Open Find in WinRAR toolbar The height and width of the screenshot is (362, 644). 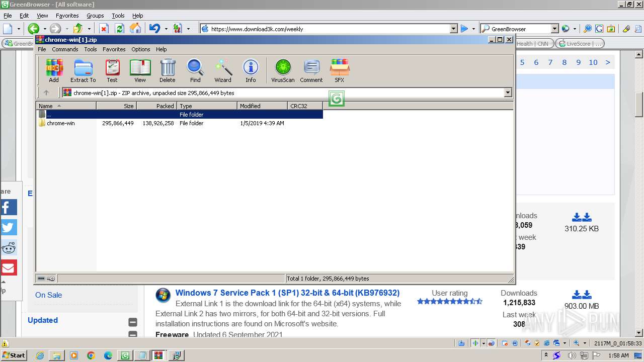[195, 71]
